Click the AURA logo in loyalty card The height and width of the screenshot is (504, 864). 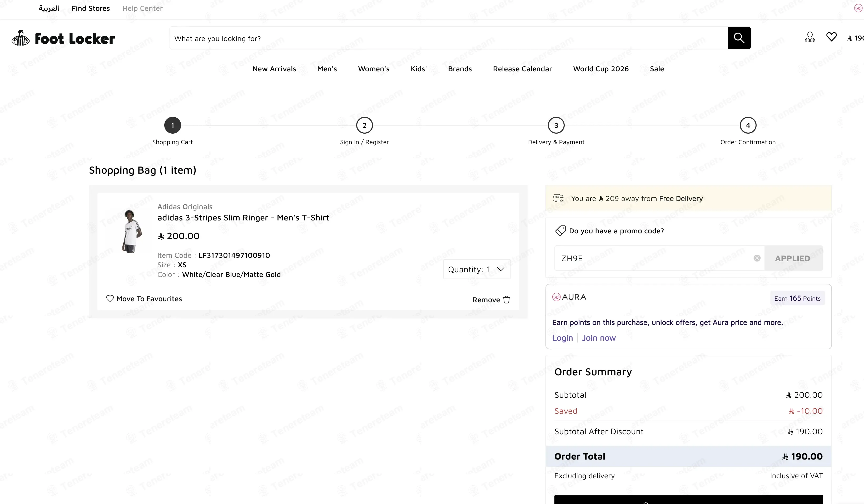pyautogui.click(x=569, y=297)
